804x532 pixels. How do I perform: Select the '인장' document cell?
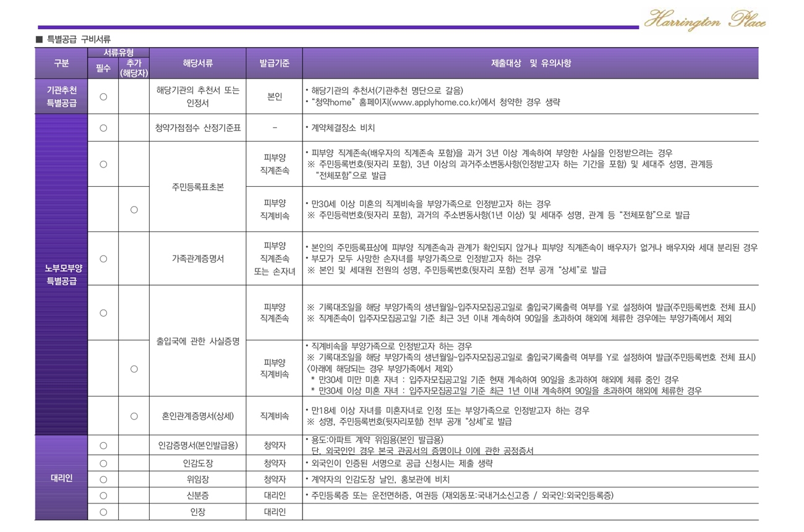[x=198, y=512]
